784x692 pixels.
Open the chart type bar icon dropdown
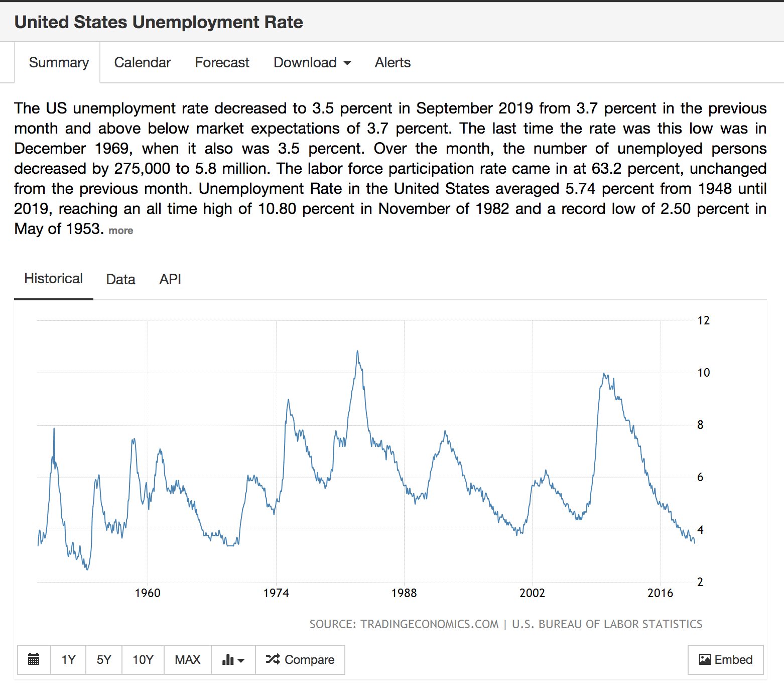pos(233,659)
